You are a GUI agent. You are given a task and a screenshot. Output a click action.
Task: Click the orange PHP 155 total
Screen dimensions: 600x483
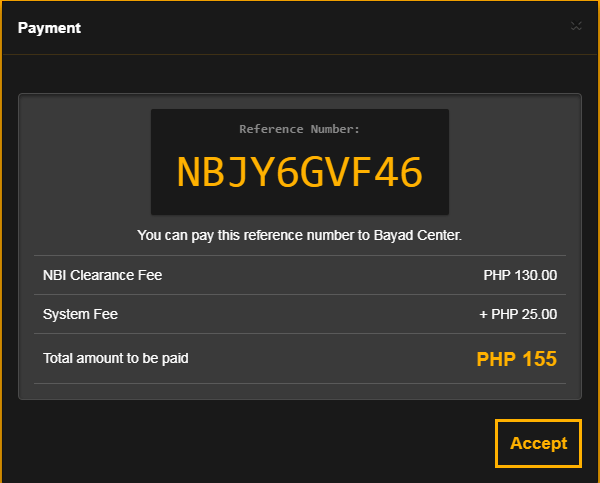(x=516, y=359)
